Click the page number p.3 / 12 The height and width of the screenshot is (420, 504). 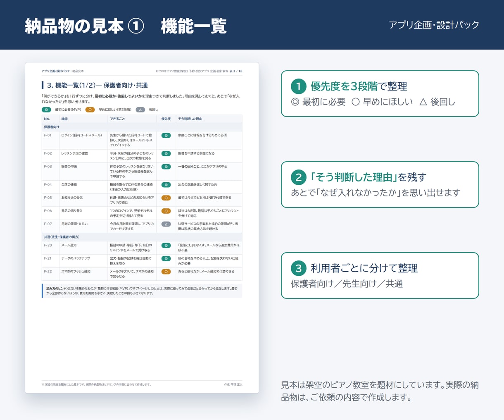(236, 71)
